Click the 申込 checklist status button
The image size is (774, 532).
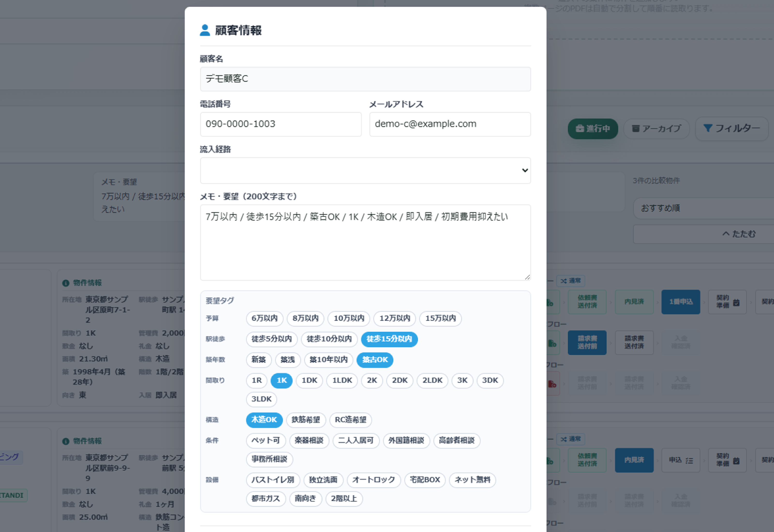point(681,460)
